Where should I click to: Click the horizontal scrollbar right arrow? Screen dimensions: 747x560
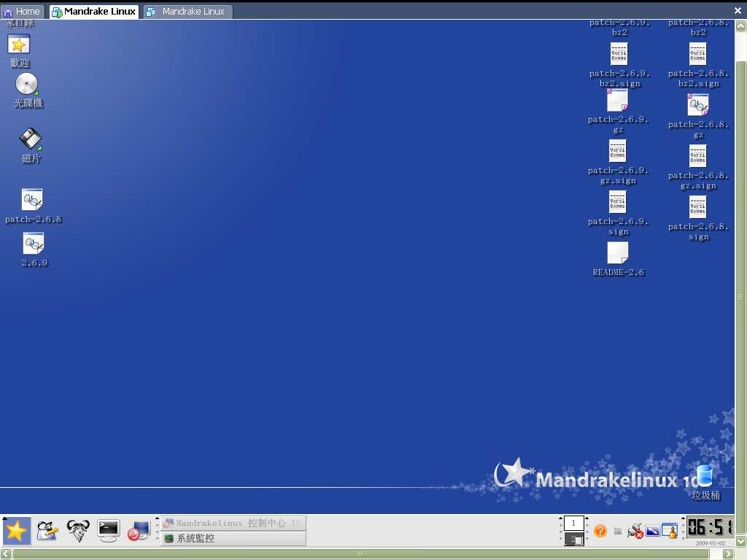coord(728,554)
